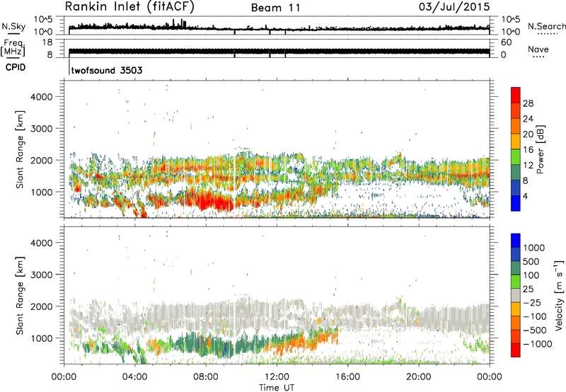Click the 'twofsound 3503' control program text
Viewport: 566px width, 392px height.
tap(107, 70)
